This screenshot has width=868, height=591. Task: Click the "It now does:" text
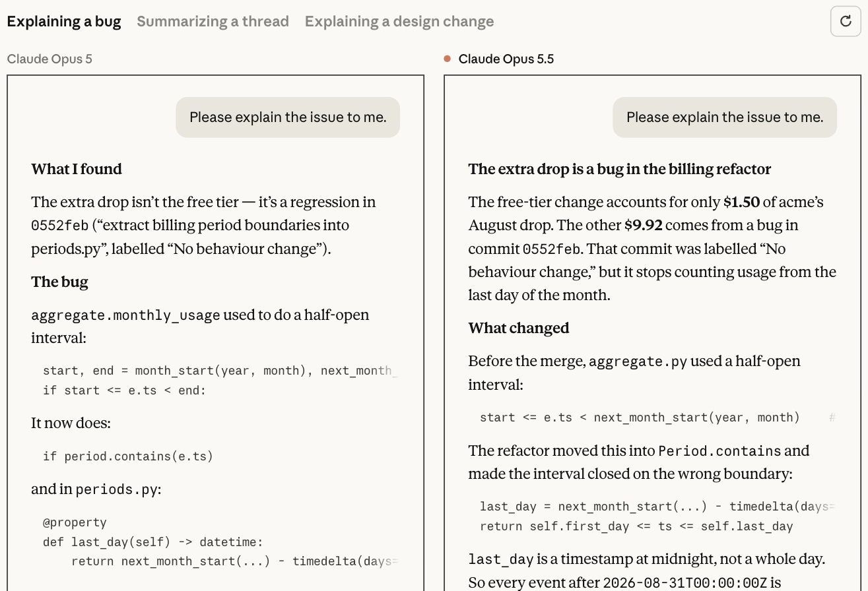coord(71,423)
